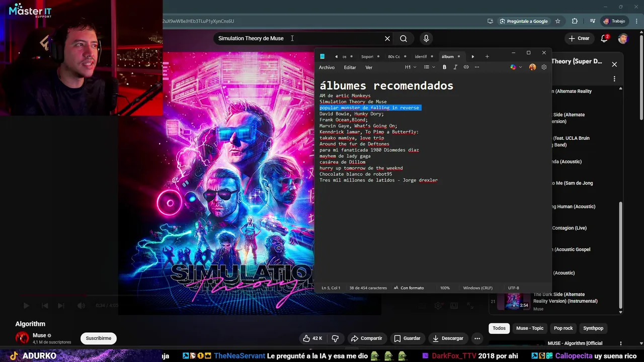Close the YouTube playlist panel
Screen dimensions: 644x362
(x=614, y=64)
